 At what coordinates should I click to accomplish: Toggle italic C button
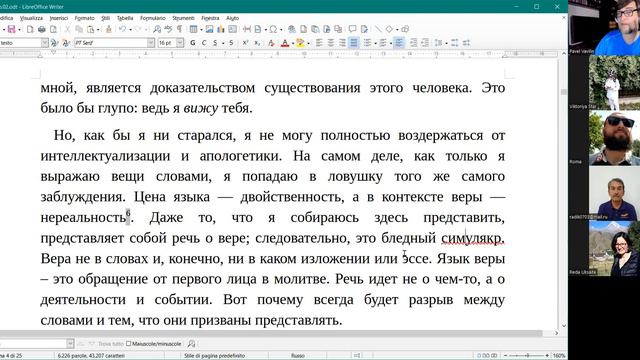[x=204, y=43]
